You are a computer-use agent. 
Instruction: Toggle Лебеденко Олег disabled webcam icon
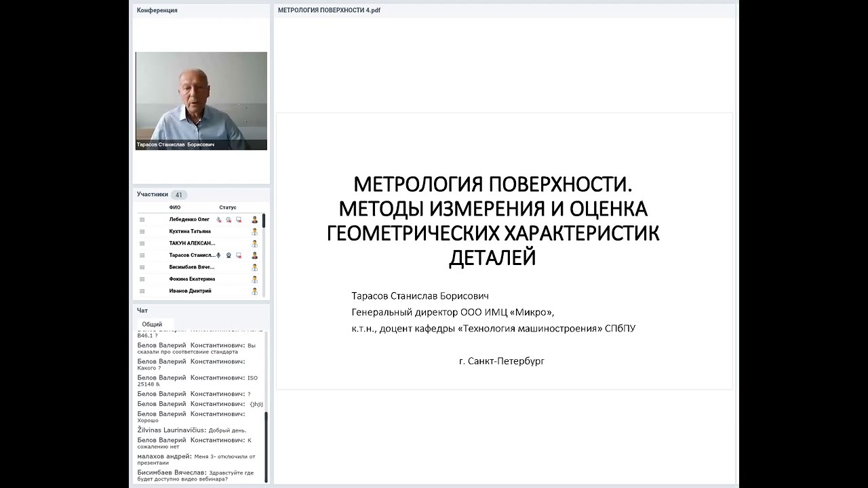tap(229, 220)
